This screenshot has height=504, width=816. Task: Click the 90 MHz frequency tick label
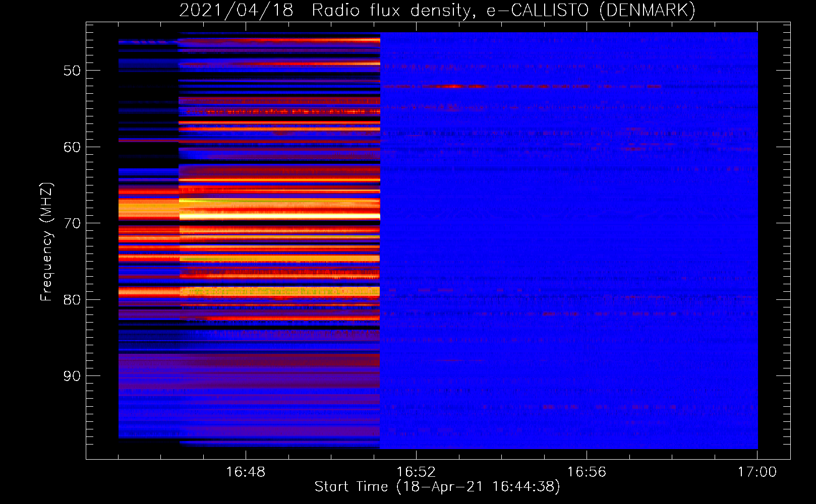[72, 376]
